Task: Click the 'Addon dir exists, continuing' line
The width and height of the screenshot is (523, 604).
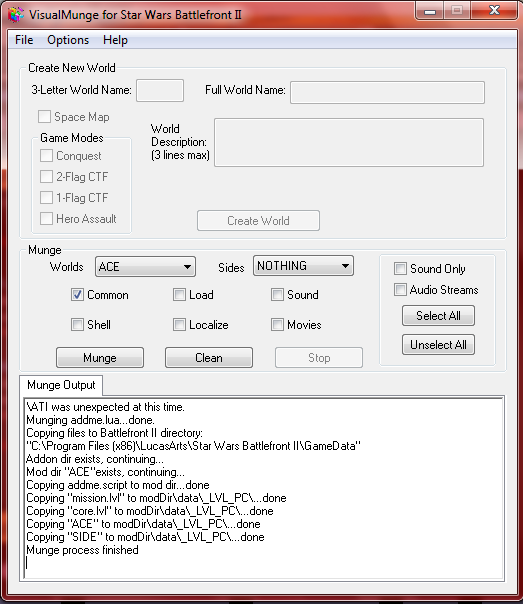Action: 95,459
